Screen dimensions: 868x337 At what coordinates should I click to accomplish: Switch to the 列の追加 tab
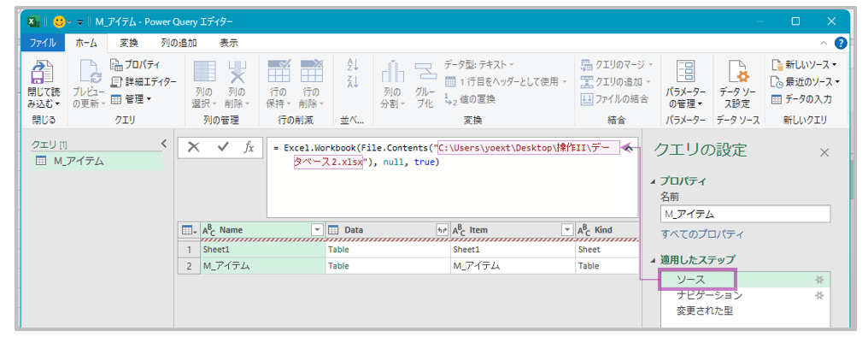179,43
